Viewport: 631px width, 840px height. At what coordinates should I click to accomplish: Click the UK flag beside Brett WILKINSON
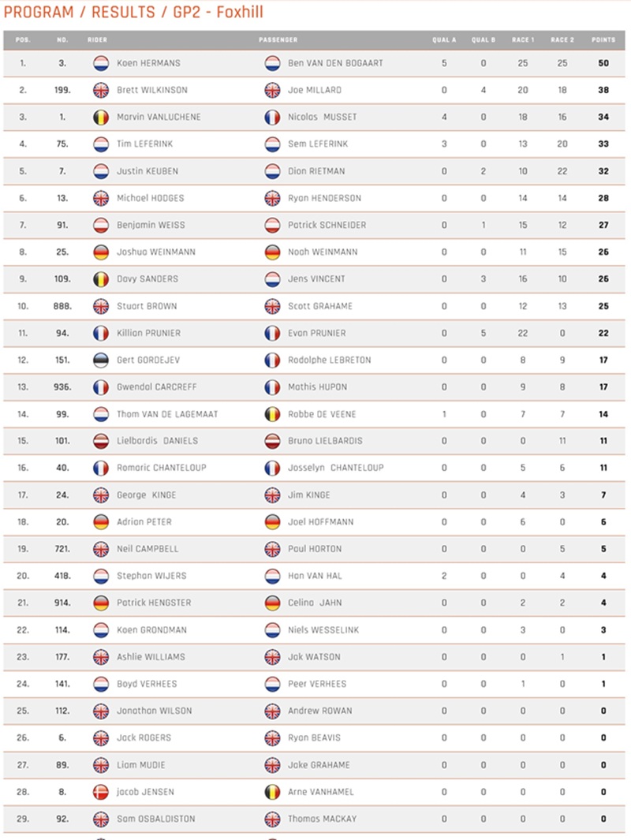pos(101,90)
